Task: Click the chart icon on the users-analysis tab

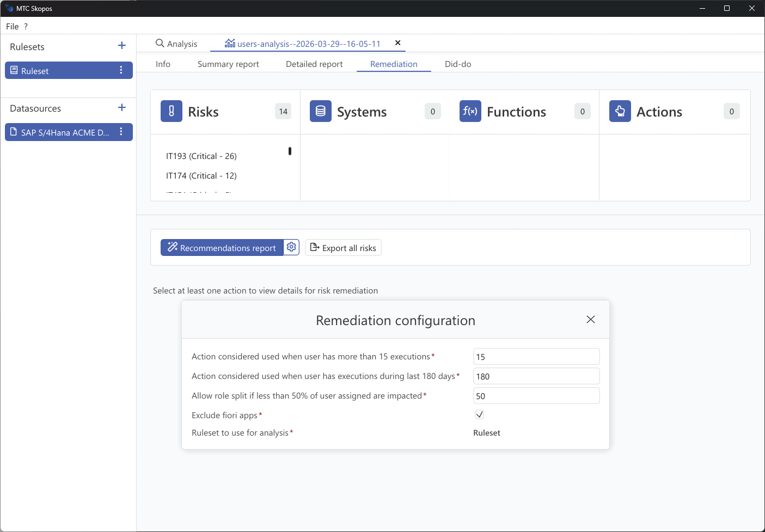Action: pyautogui.click(x=230, y=43)
